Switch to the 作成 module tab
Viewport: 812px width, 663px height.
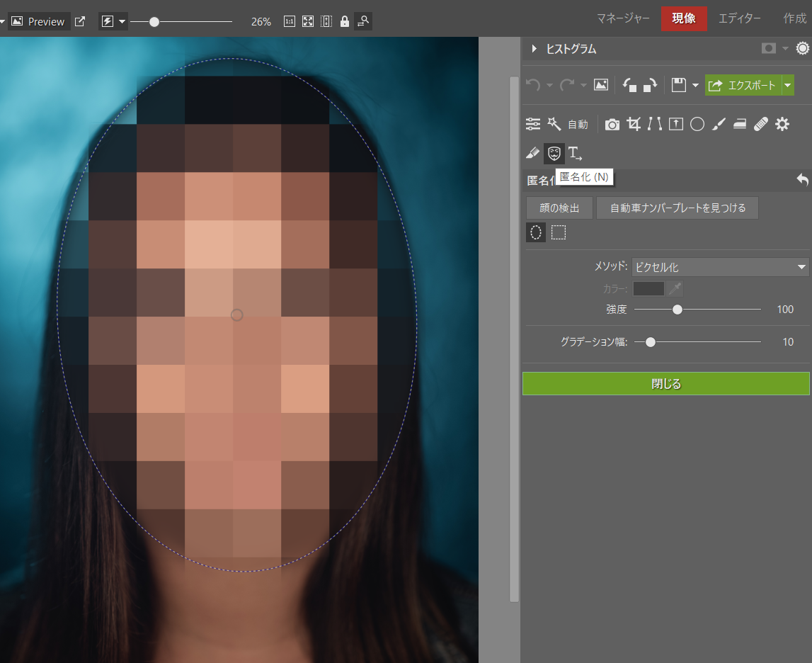[795, 18]
